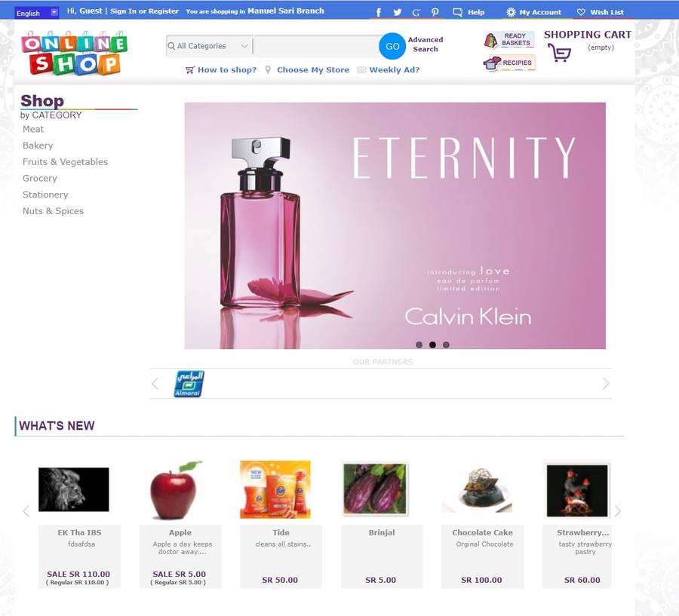The width and height of the screenshot is (679, 616).
Task: Click the EK Tha IBS product title
Action: 80,532
